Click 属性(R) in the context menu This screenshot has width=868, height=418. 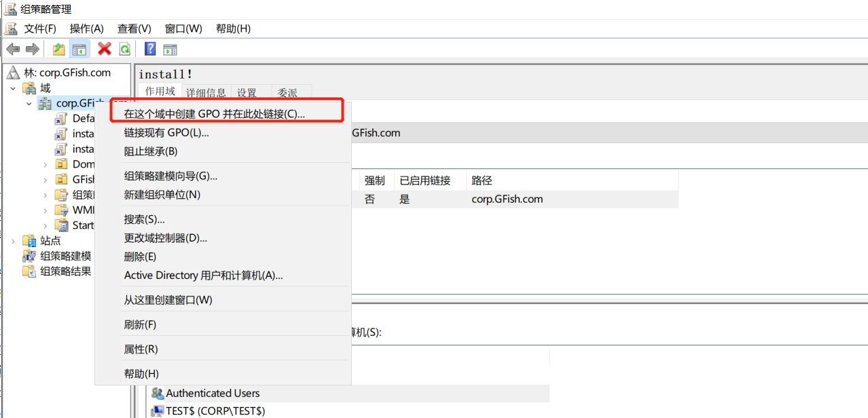pos(141,349)
